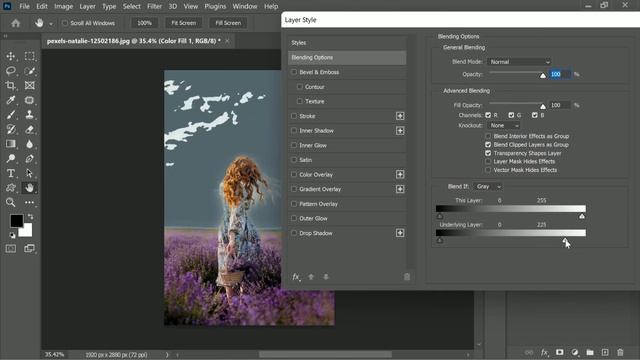This screenshot has height=360, width=640.
Task: Enable the Color Overlay checkbox
Action: pyautogui.click(x=294, y=174)
